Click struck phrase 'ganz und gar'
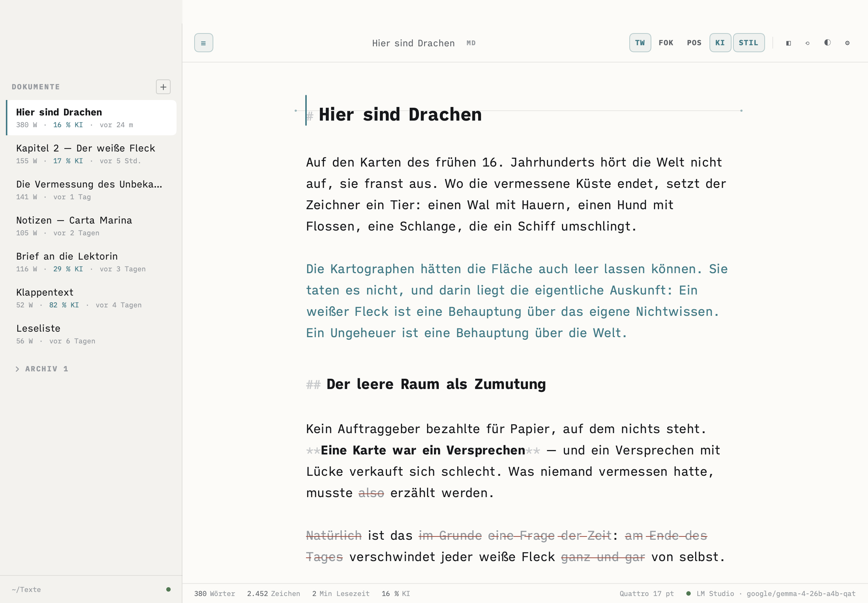Viewport: 868px width, 603px height. point(603,557)
